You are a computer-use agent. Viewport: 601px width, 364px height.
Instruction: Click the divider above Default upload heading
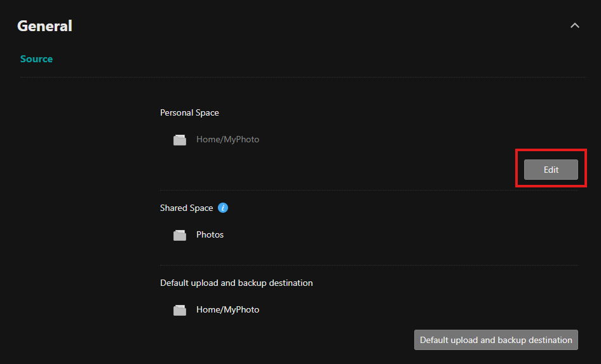[368, 265]
